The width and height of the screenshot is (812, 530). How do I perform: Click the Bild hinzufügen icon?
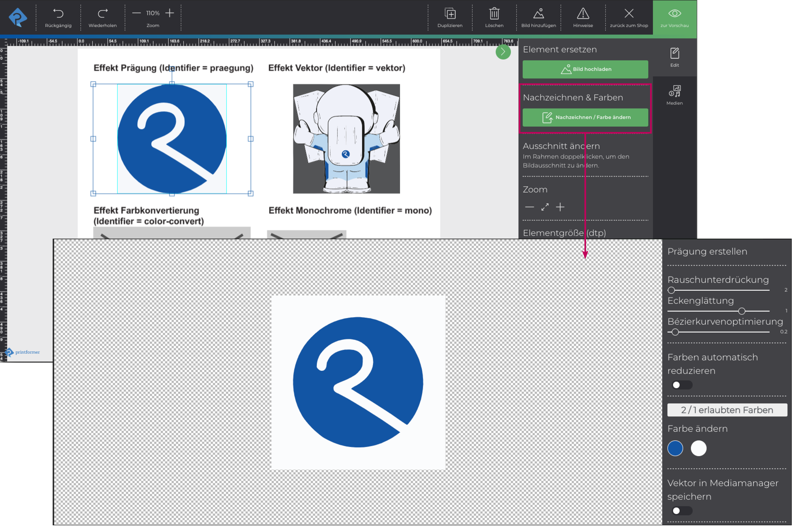coord(538,14)
